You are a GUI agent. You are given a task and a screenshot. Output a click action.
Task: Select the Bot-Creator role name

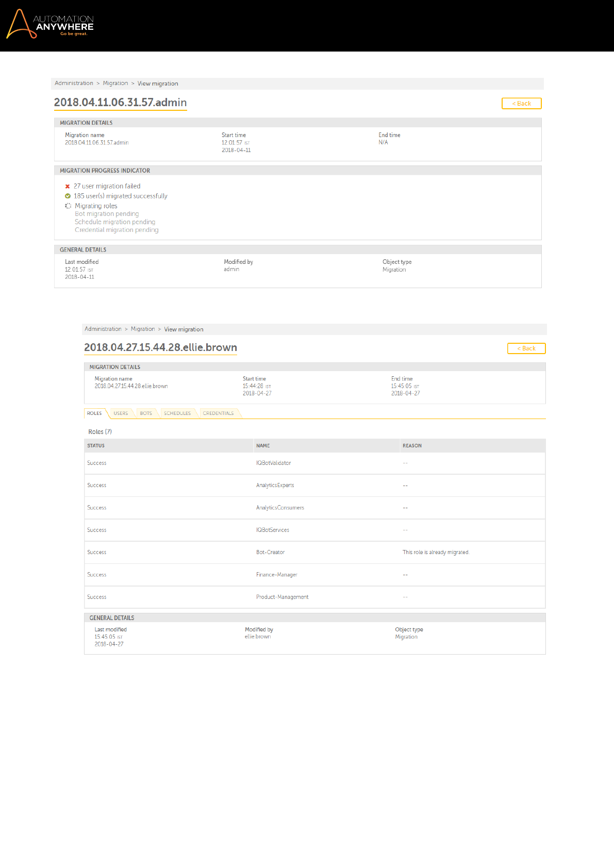click(270, 553)
